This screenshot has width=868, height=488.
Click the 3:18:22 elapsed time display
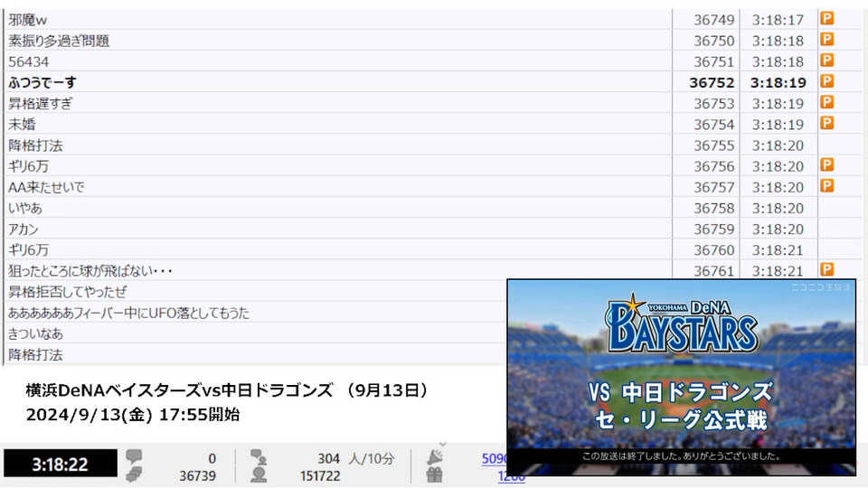pyautogui.click(x=61, y=464)
